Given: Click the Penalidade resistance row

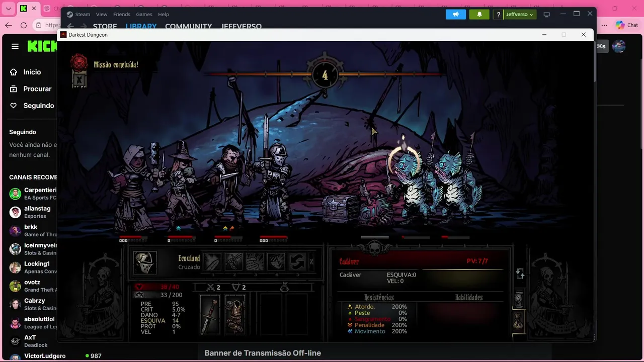Looking at the screenshot, I should pos(377,325).
